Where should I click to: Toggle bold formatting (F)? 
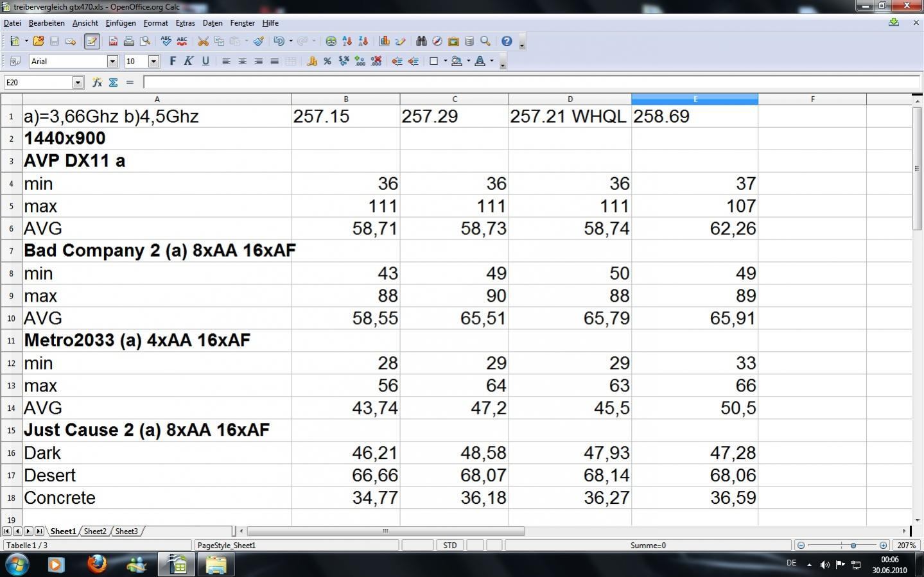pos(172,61)
